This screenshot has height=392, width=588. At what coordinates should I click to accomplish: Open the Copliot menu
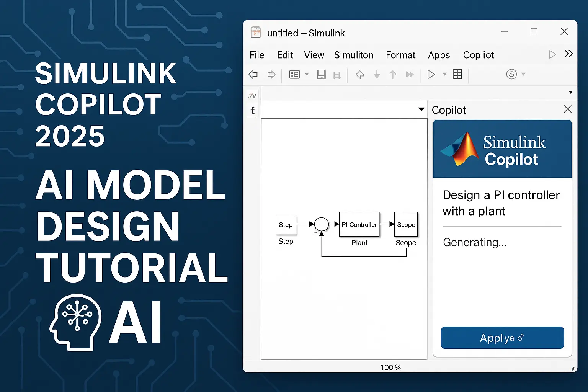tap(478, 55)
